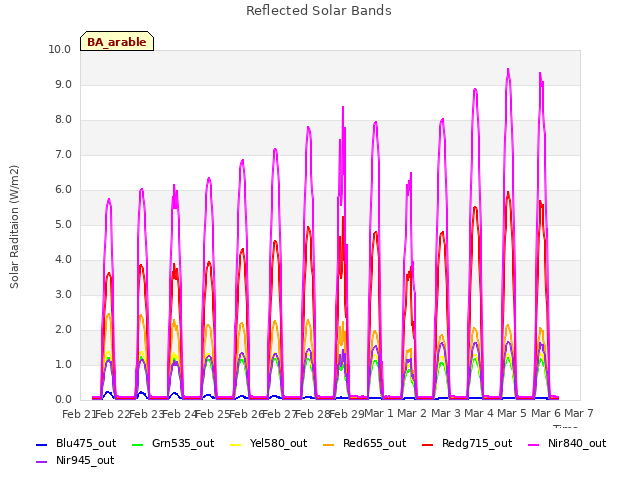Toggle the Blu475_out legend entry

tap(76, 443)
